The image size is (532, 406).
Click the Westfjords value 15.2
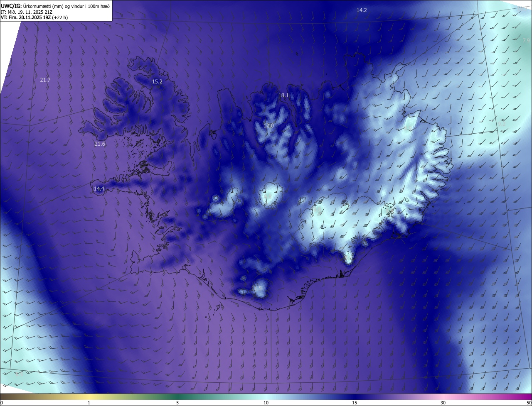click(157, 82)
